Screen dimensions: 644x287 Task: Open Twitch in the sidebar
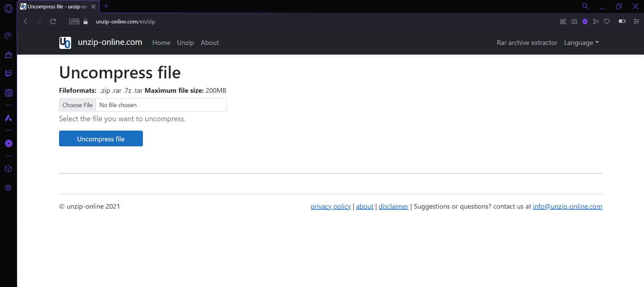[8, 73]
